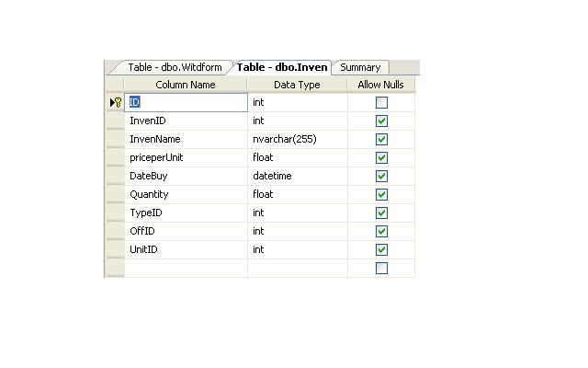588x368 pixels.
Task: Uncheck Allow Nulls for TypeID
Action: coord(381,213)
